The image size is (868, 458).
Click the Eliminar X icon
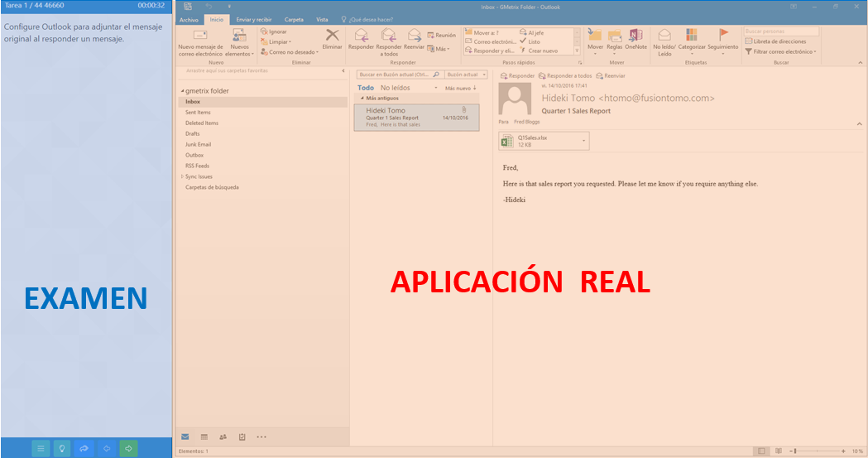(332, 36)
